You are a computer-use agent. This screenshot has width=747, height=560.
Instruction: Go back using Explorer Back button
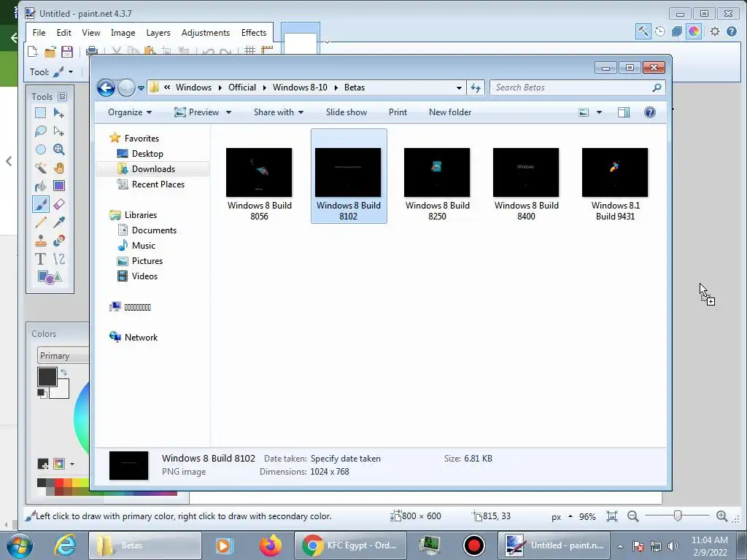(x=106, y=87)
